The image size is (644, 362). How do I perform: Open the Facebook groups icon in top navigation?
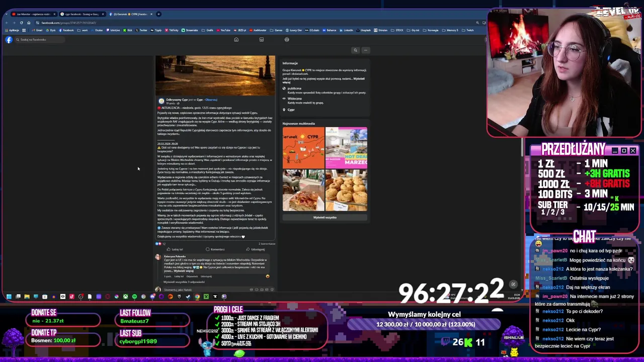(287, 40)
